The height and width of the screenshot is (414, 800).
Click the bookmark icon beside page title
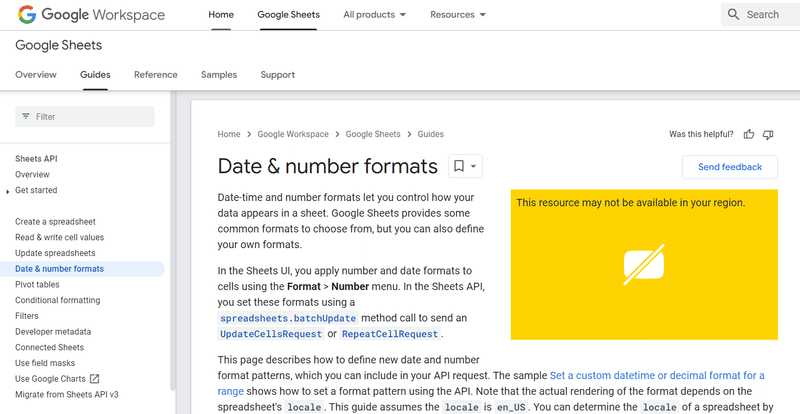pyautogui.click(x=458, y=166)
